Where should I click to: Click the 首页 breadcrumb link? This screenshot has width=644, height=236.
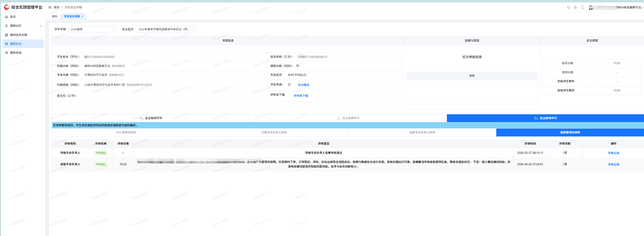[57, 7]
